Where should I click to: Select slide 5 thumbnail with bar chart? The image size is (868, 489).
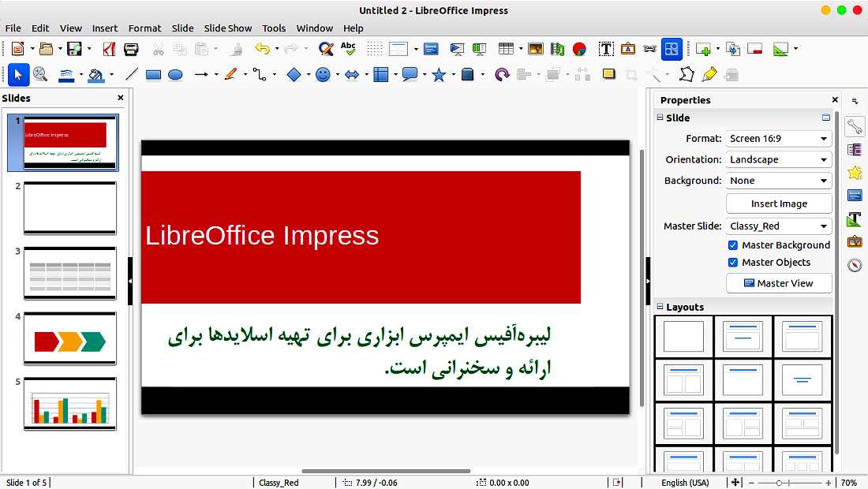click(x=70, y=404)
